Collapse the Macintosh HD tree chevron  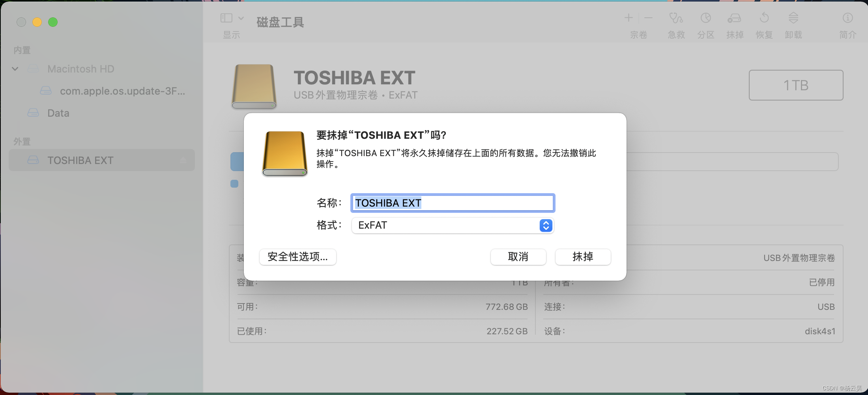15,69
